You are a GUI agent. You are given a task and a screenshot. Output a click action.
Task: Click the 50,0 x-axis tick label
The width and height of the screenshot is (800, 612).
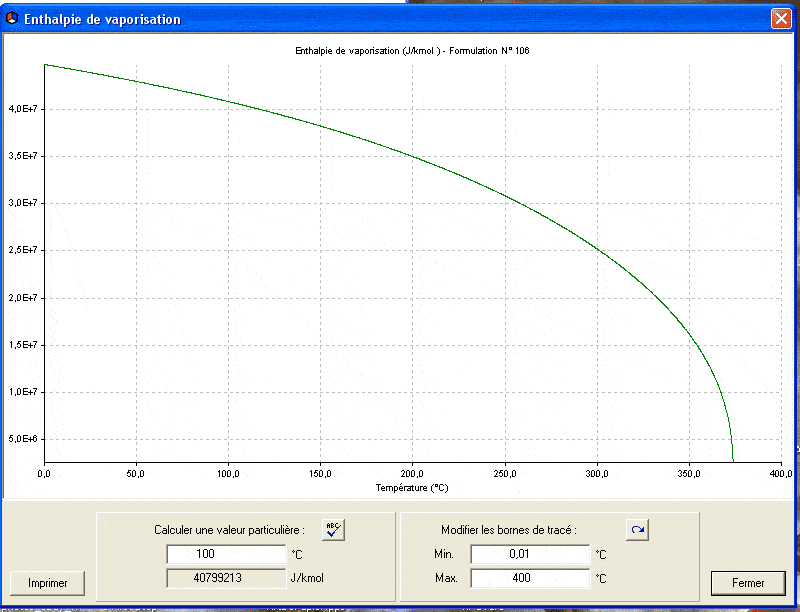pyautogui.click(x=136, y=474)
